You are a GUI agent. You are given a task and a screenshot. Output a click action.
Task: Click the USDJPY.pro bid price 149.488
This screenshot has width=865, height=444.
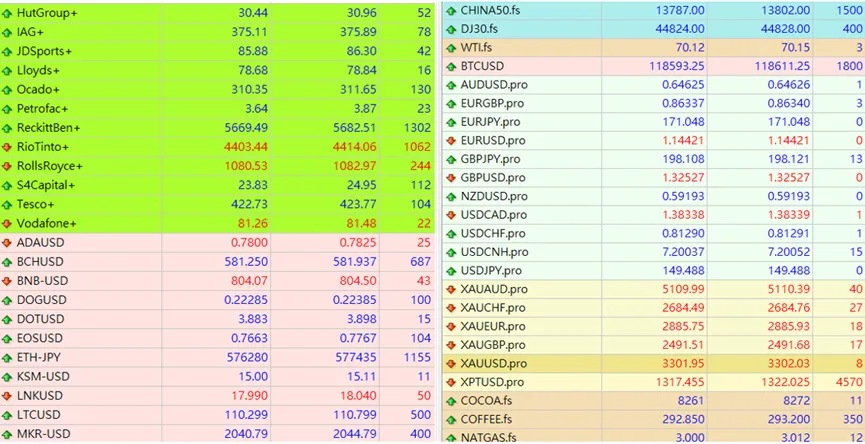tap(683, 271)
